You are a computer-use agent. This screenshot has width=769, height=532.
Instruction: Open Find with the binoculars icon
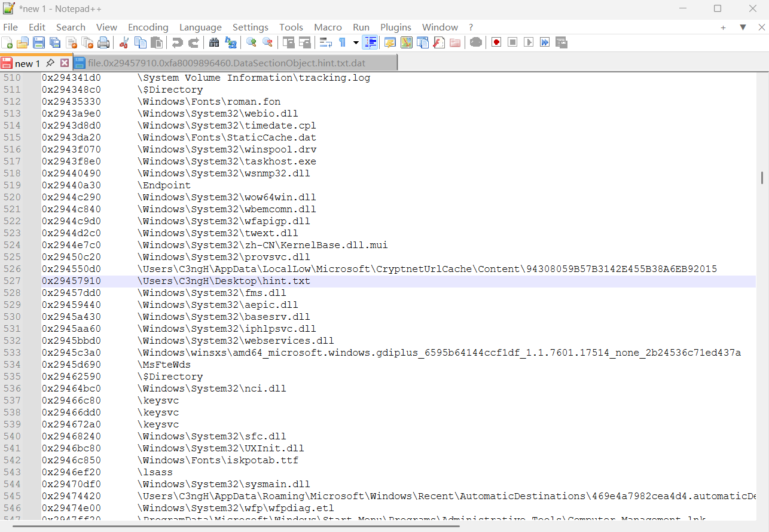click(x=213, y=42)
